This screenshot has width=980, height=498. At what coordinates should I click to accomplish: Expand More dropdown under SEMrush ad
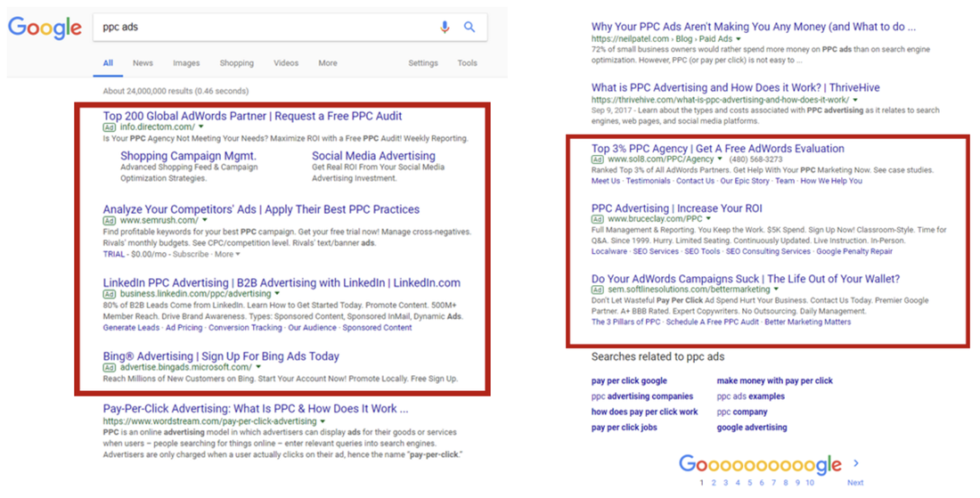227,254
